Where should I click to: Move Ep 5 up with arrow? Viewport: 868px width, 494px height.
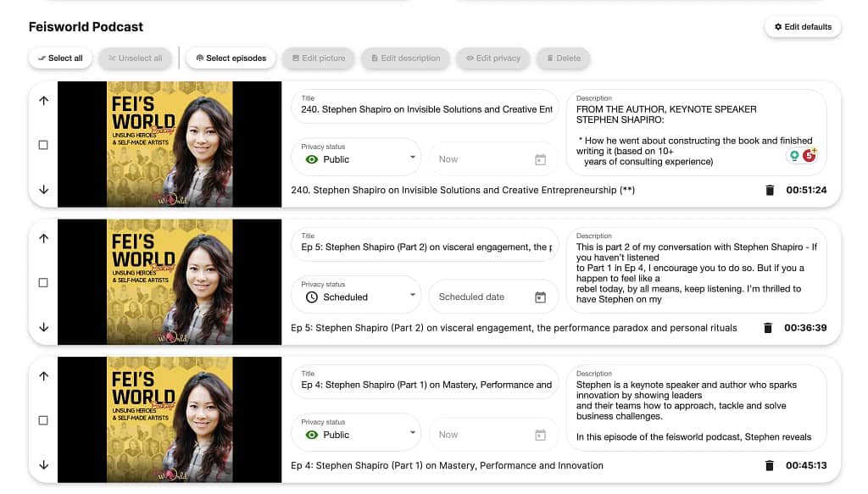[44, 238]
